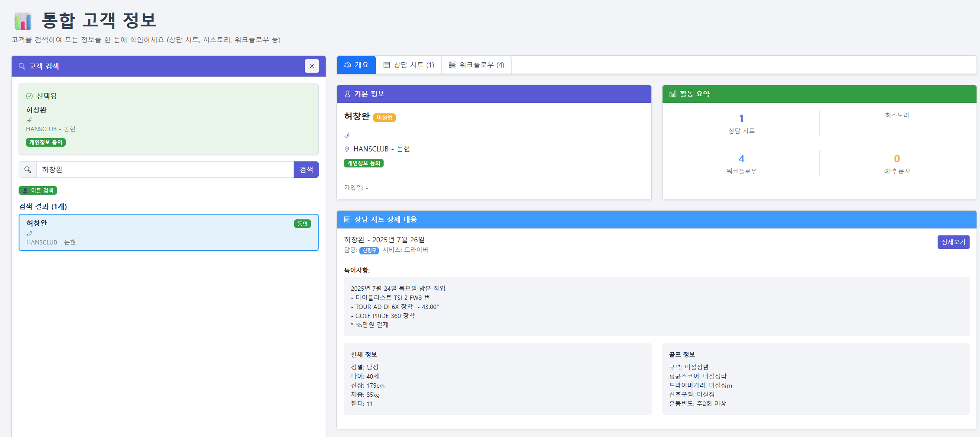This screenshot has height=437, width=980.
Task: Click the magnifier icon in the search field
Action: [28, 170]
